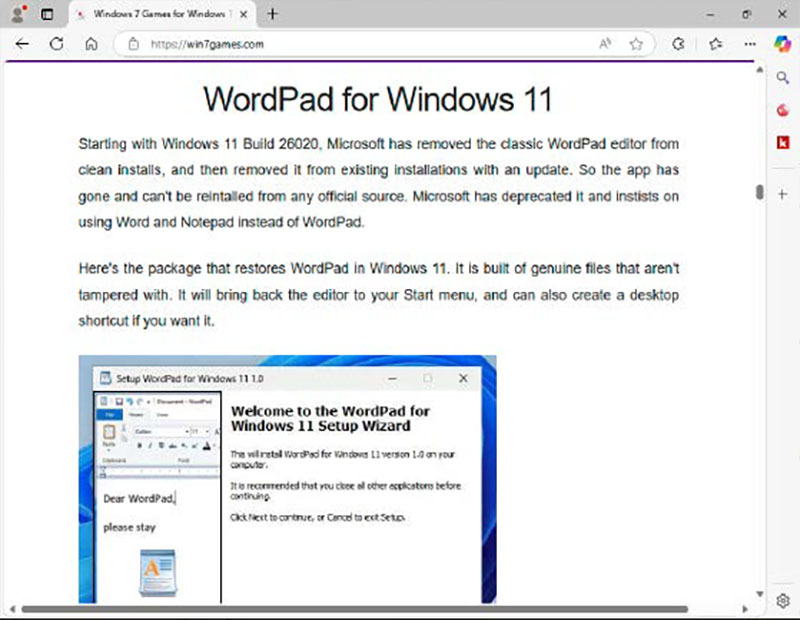Open the Favorites list icon

tap(716, 44)
